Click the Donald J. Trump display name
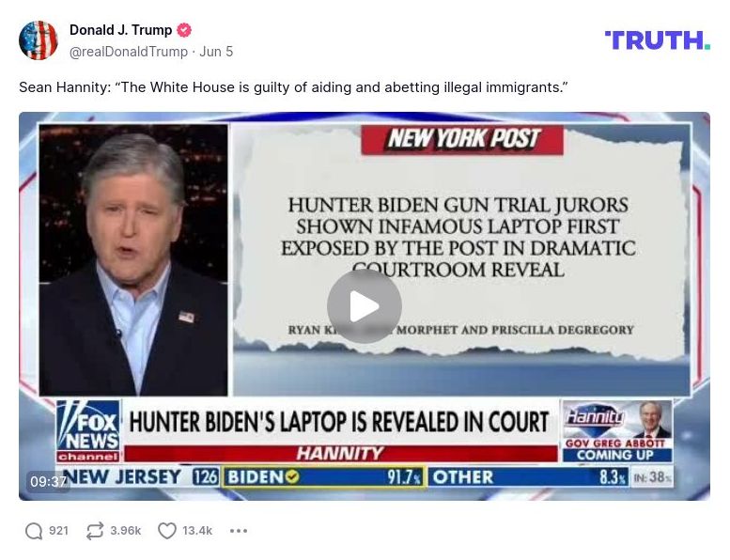The height and width of the screenshot is (560, 730). point(120,30)
